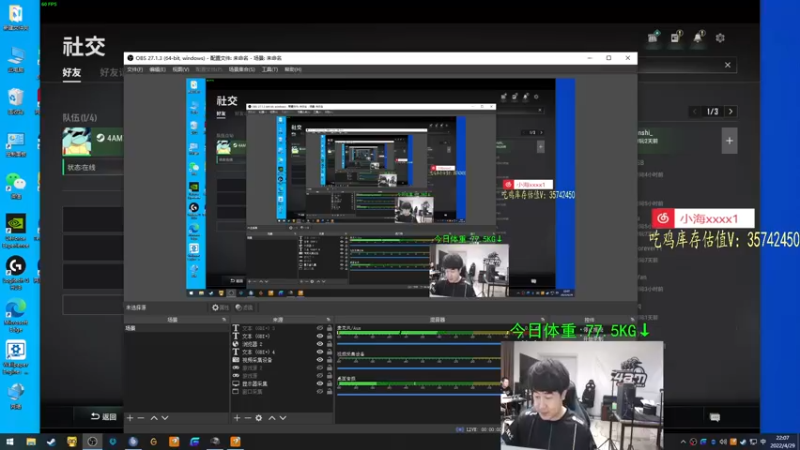
Task: Clear the game search box with the X
Action: point(728,65)
